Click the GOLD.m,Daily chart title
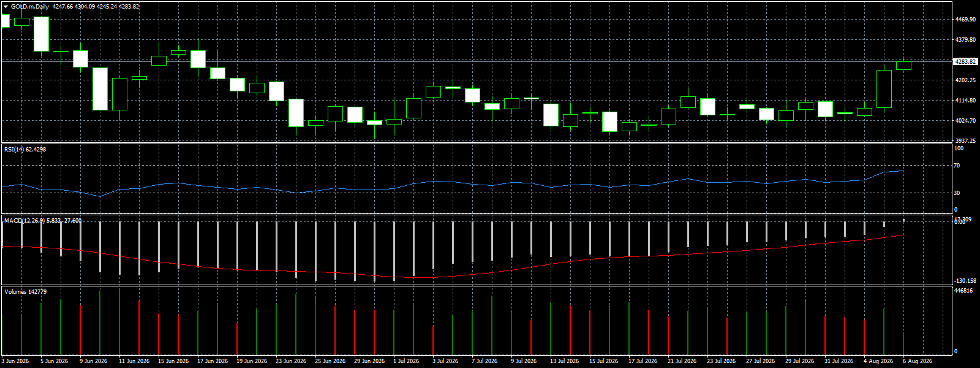 pyautogui.click(x=30, y=7)
